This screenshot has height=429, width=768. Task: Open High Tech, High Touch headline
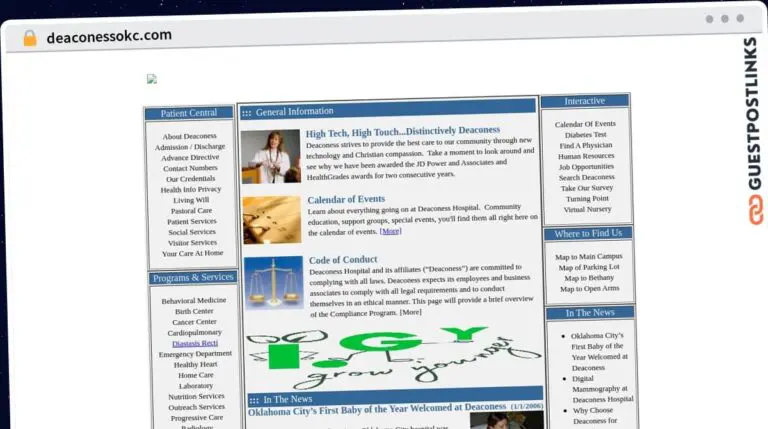(403, 131)
